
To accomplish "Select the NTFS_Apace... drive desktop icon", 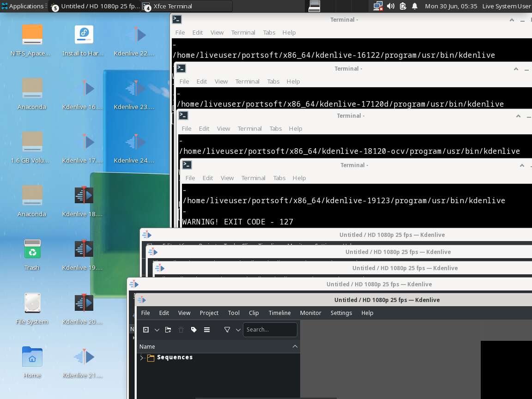I will (x=31, y=40).
